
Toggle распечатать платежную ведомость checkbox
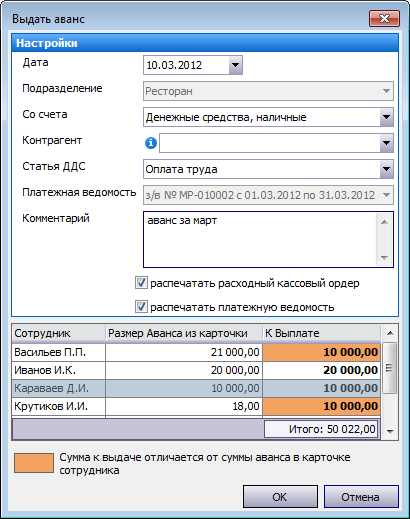pyautogui.click(x=141, y=307)
